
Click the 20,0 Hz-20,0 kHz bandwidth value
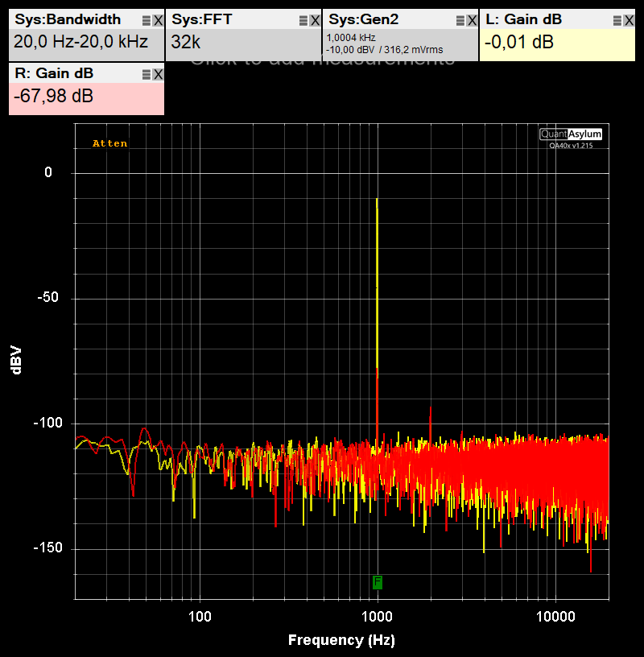click(80, 42)
